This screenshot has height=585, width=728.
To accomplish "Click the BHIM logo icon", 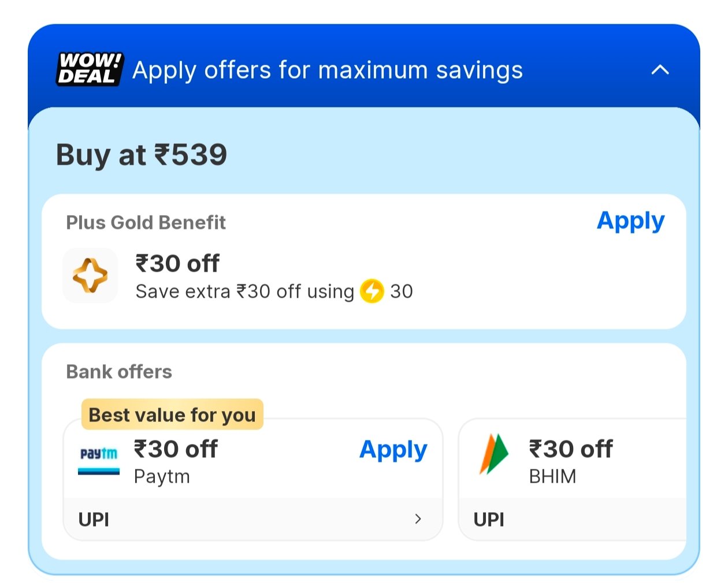I will point(493,454).
